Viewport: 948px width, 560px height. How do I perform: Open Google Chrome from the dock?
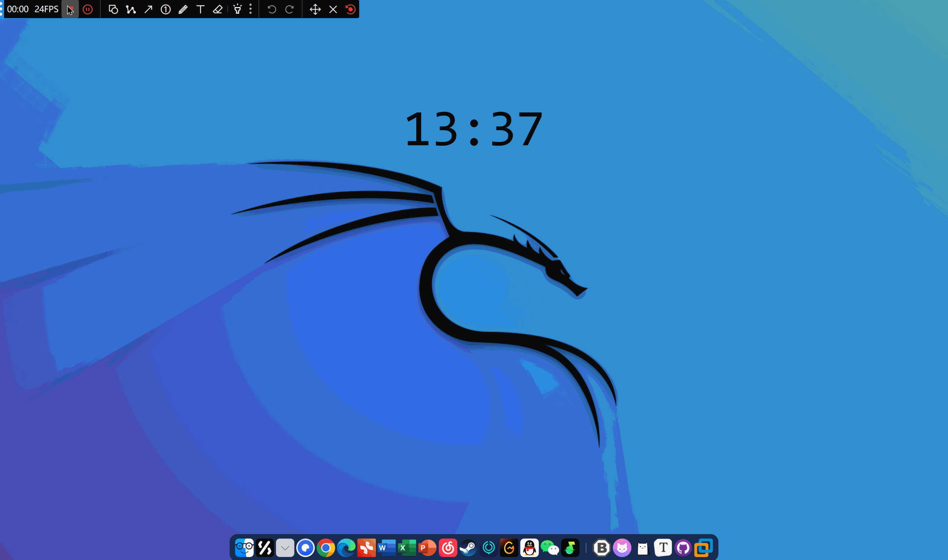326,548
